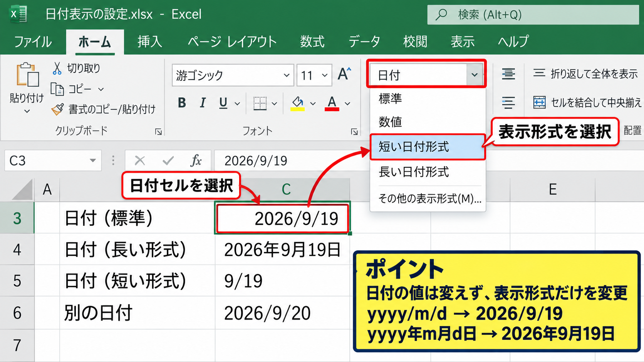Click the wrap text icon
The width and height of the screenshot is (644, 362).
coord(539,73)
